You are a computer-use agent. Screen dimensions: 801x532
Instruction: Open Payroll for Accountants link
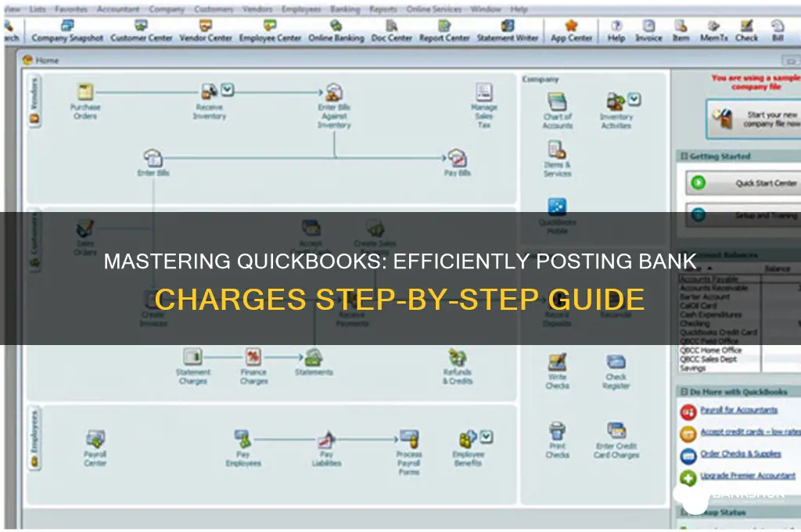tap(738, 410)
